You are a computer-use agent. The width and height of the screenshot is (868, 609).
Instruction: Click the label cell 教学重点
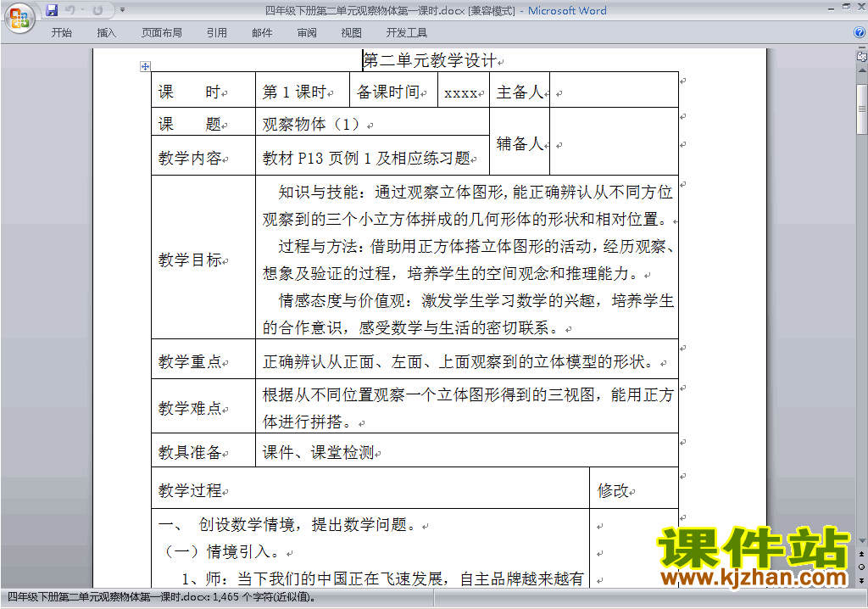[203, 360]
